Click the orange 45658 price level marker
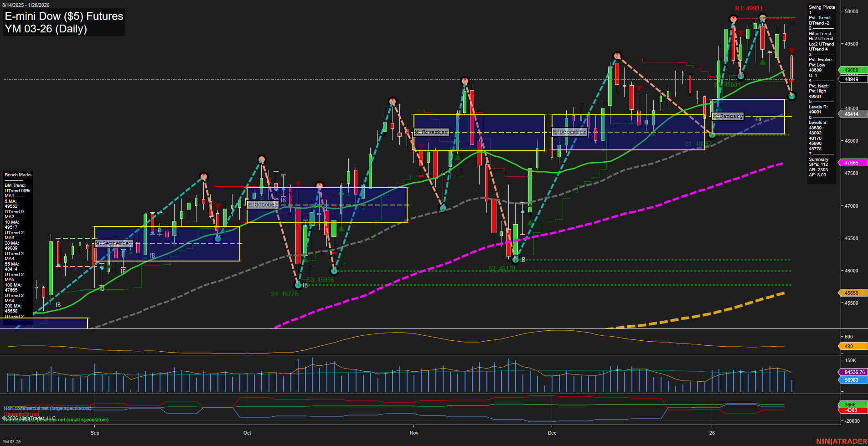868x446 pixels. 851,292
